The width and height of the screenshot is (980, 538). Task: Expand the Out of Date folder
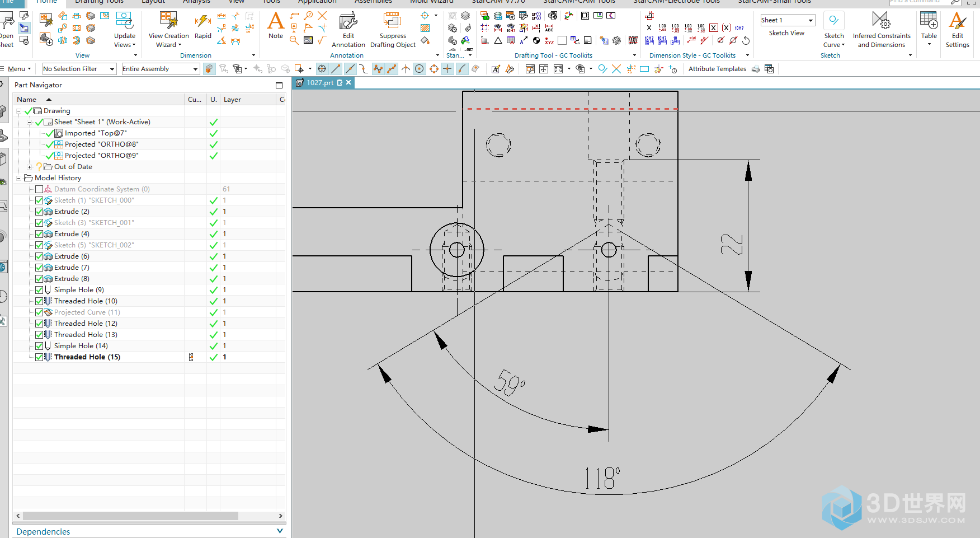tap(30, 167)
